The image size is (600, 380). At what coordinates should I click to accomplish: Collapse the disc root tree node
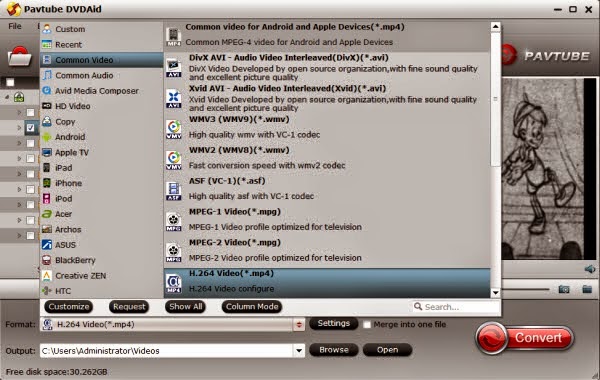[7, 98]
